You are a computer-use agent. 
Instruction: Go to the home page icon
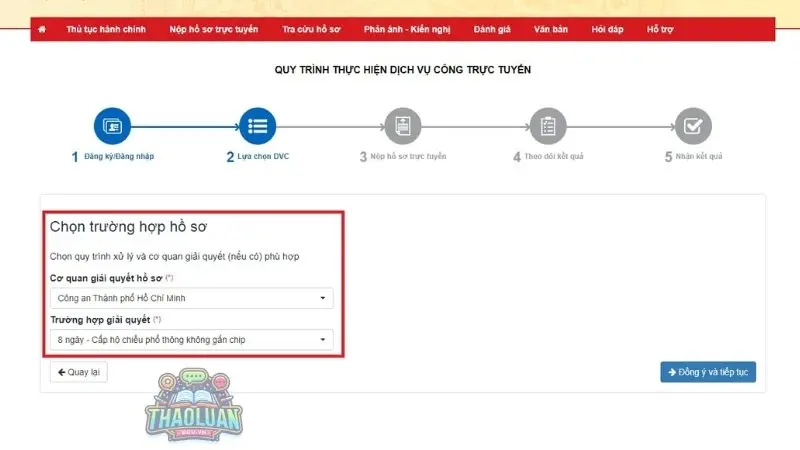[42, 30]
